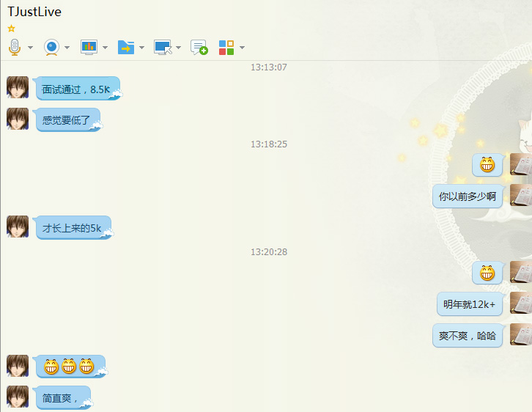Select the message '你以前多少啊'

click(468, 196)
